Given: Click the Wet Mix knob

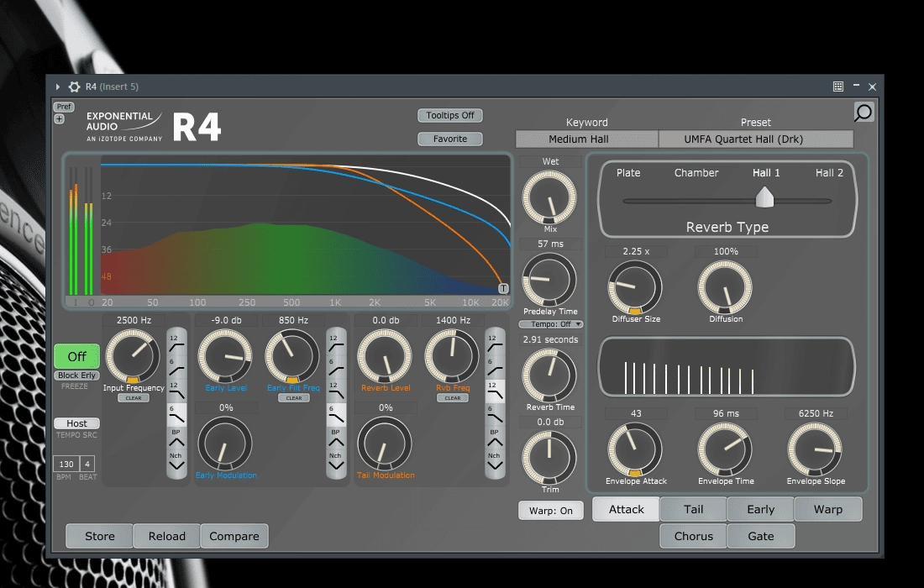Looking at the screenshot, I should tap(549, 198).
